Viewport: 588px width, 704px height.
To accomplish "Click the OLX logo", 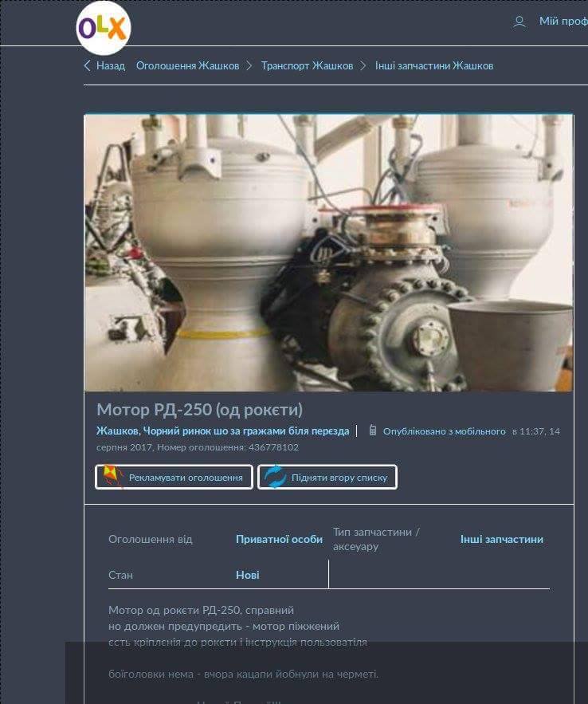I will click(103, 29).
